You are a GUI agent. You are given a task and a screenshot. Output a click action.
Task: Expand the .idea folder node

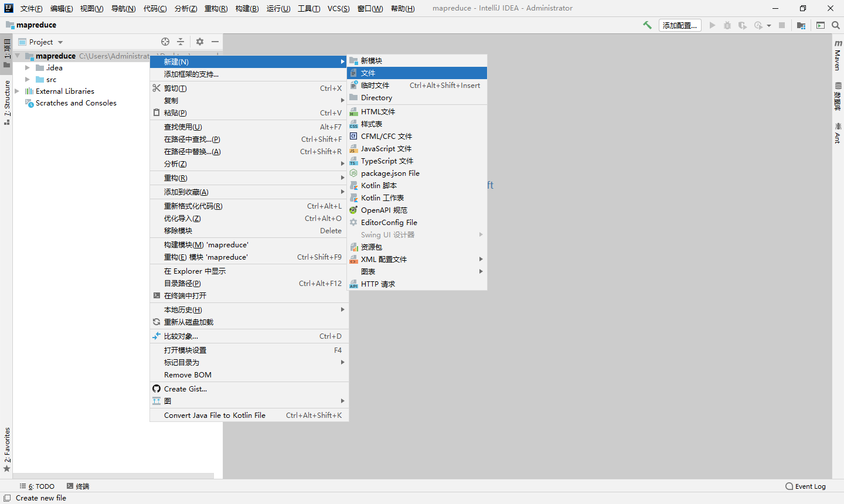(28, 68)
